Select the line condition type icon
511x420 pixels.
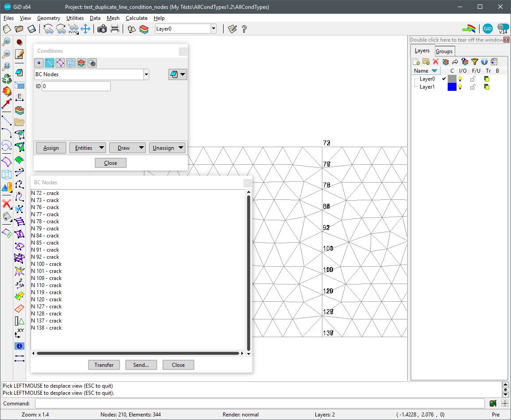tap(50, 63)
